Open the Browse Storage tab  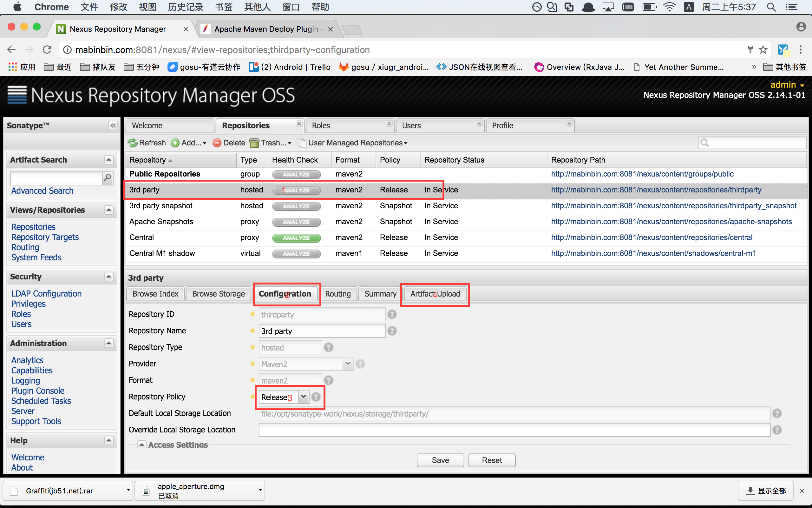219,294
